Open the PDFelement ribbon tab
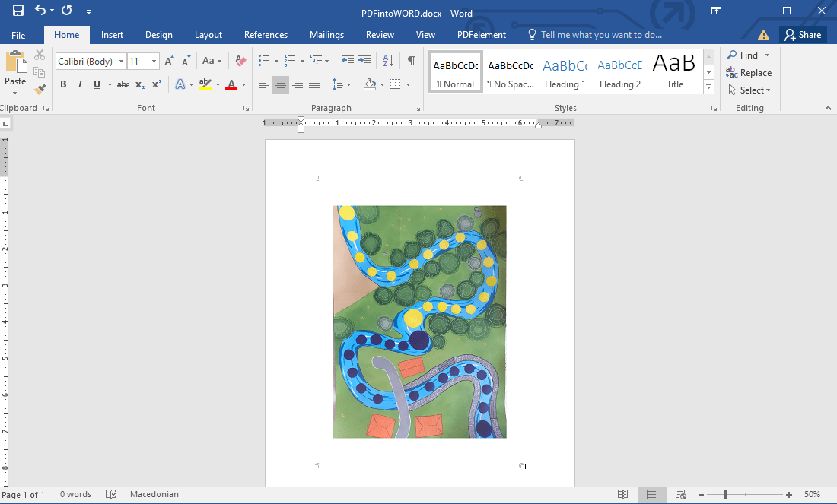Viewport: 837px width, 504px height. pos(480,34)
